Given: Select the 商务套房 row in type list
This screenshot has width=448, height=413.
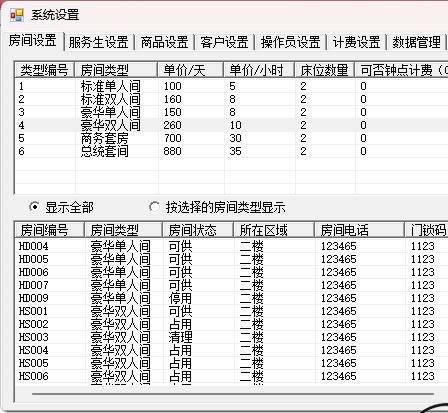Looking at the screenshot, I should pos(231,138).
